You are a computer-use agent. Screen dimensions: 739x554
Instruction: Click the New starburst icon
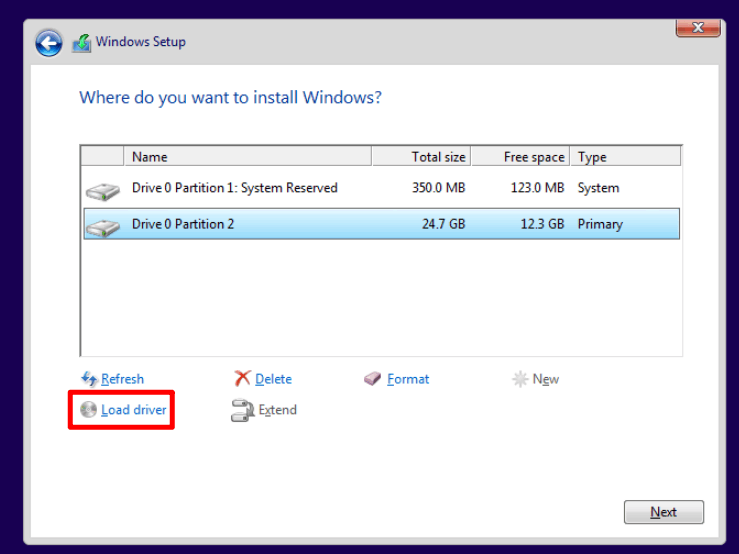tap(520, 379)
